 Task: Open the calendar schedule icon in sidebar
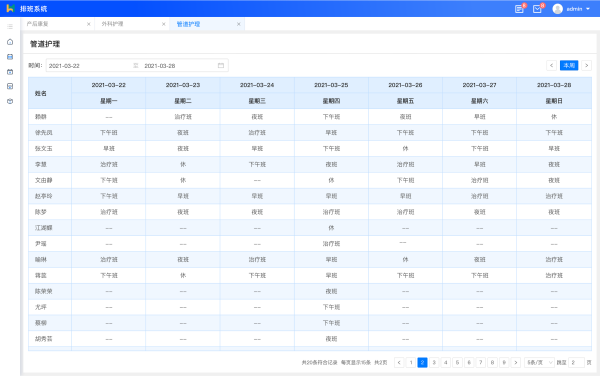coord(10,72)
